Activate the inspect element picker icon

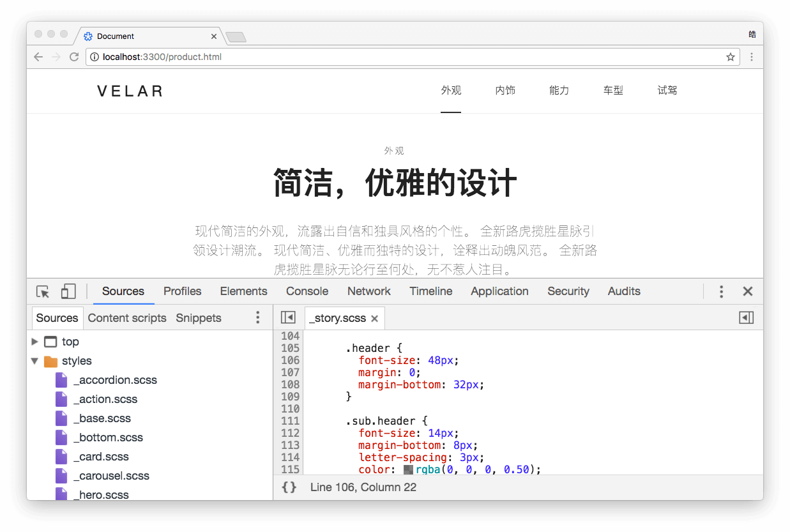tap(43, 292)
